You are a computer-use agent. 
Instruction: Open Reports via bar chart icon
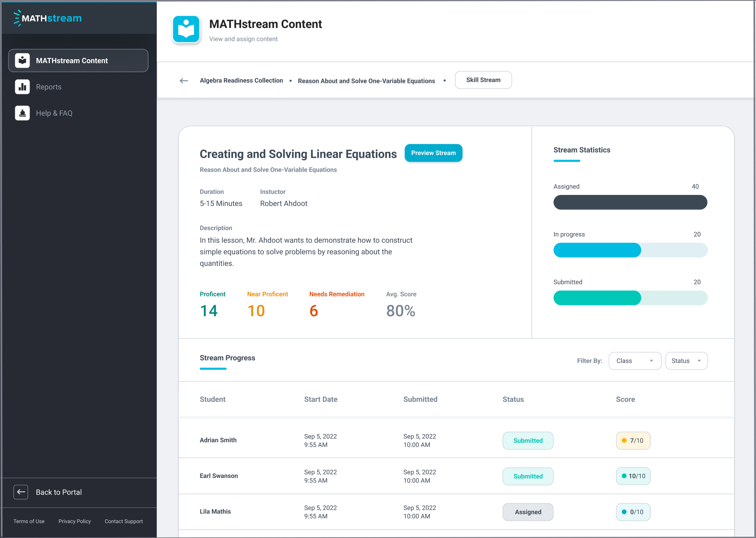point(22,87)
